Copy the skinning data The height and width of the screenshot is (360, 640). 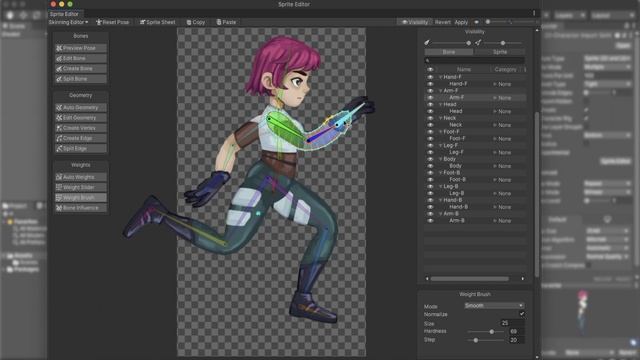point(196,22)
